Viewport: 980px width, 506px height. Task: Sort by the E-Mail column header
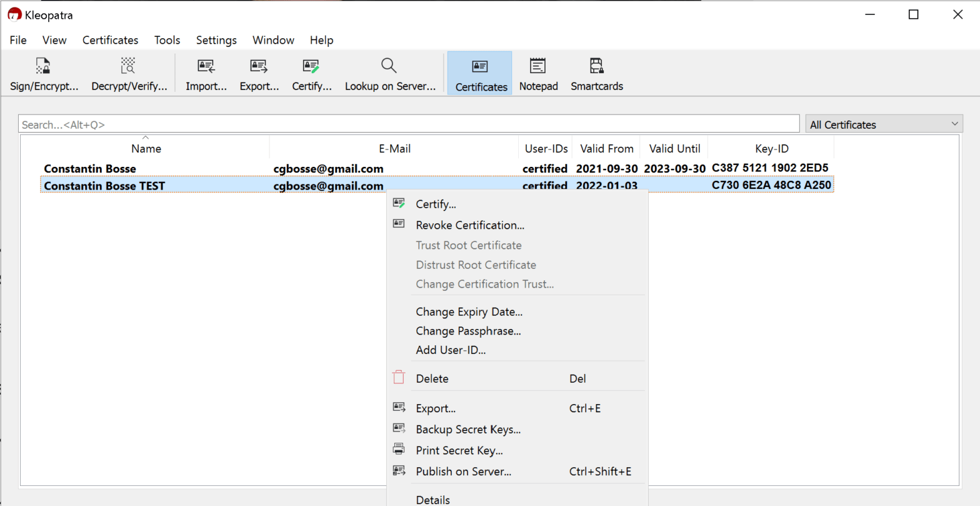tap(394, 149)
